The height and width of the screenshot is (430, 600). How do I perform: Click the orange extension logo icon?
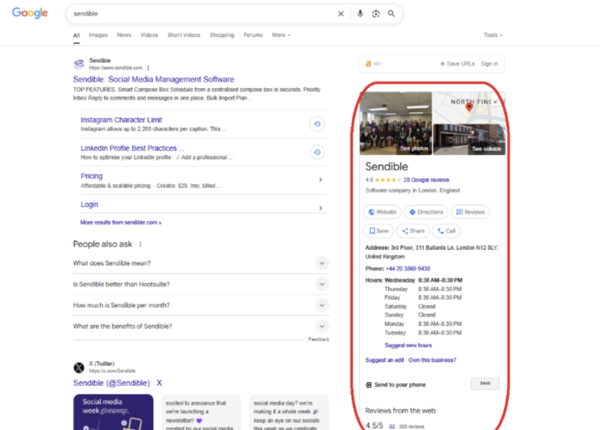[368, 64]
